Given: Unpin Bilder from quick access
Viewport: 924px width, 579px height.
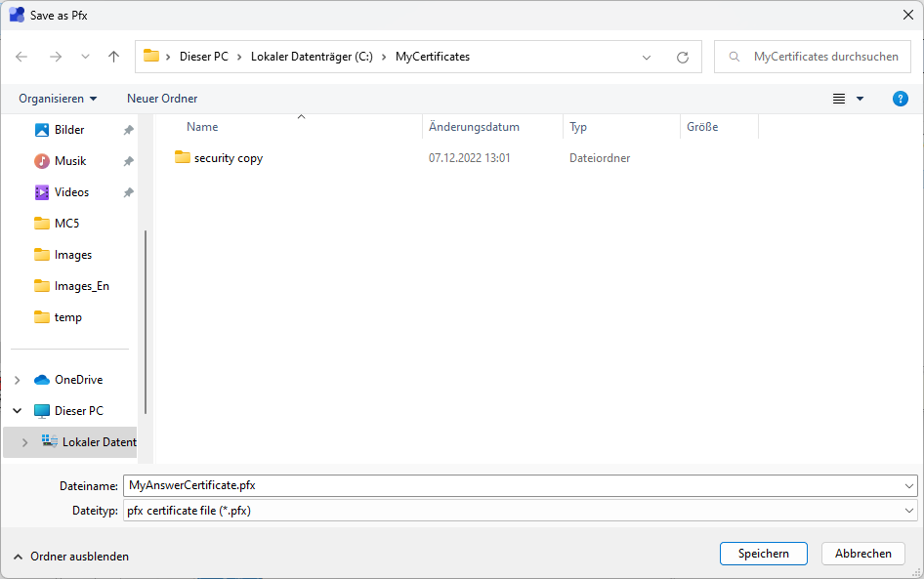Looking at the screenshot, I should coord(128,130).
